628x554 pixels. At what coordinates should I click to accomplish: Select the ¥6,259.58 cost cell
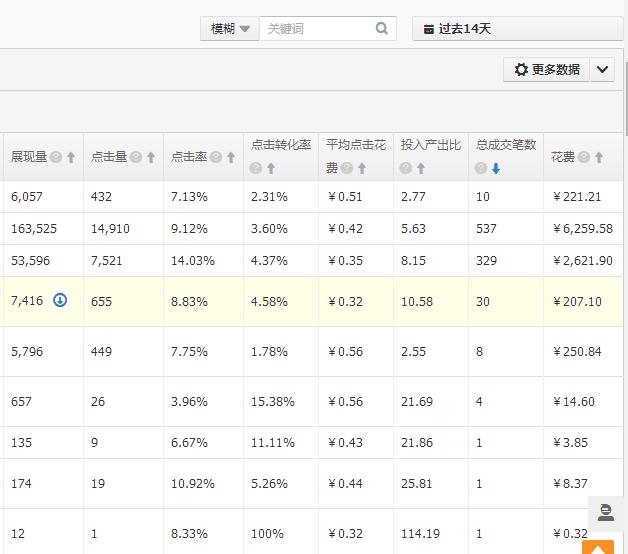pos(583,229)
